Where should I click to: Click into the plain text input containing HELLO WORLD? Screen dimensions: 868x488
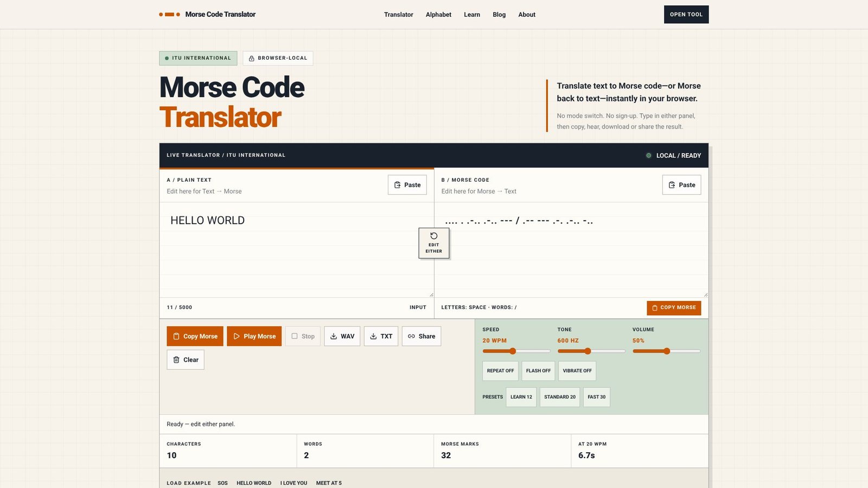tap(297, 250)
